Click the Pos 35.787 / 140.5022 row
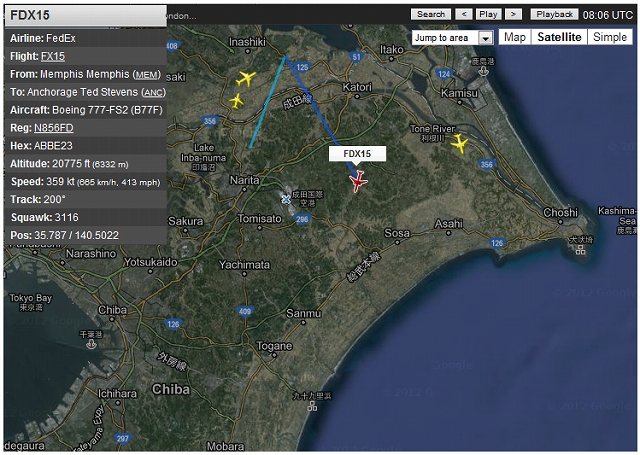Viewport: 640px width, 455px height. pos(86,235)
